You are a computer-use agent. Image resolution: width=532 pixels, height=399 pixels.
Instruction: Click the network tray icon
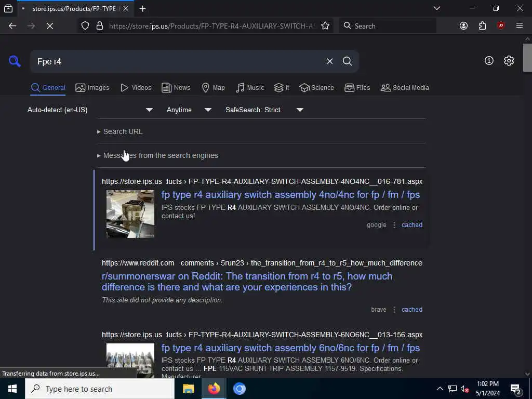pyautogui.click(x=453, y=389)
